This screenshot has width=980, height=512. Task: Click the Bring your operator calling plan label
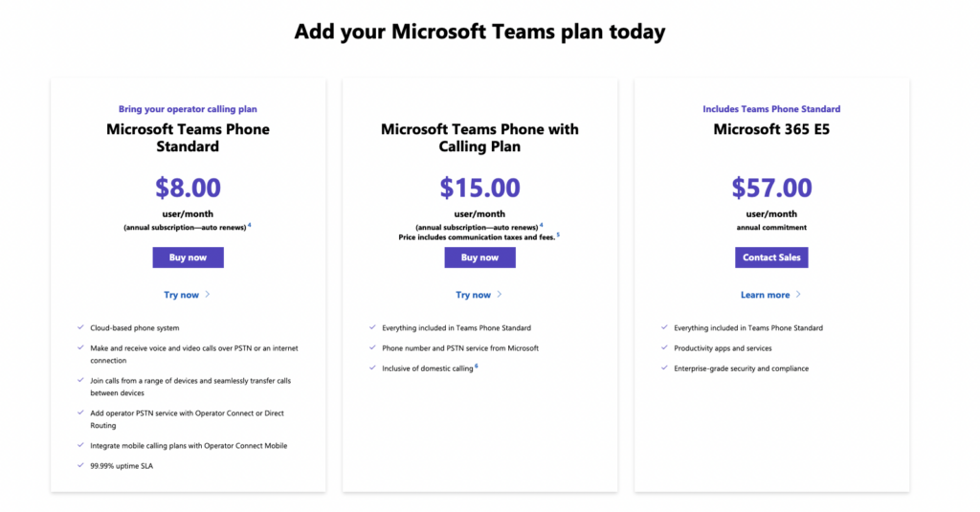pos(188,109)
